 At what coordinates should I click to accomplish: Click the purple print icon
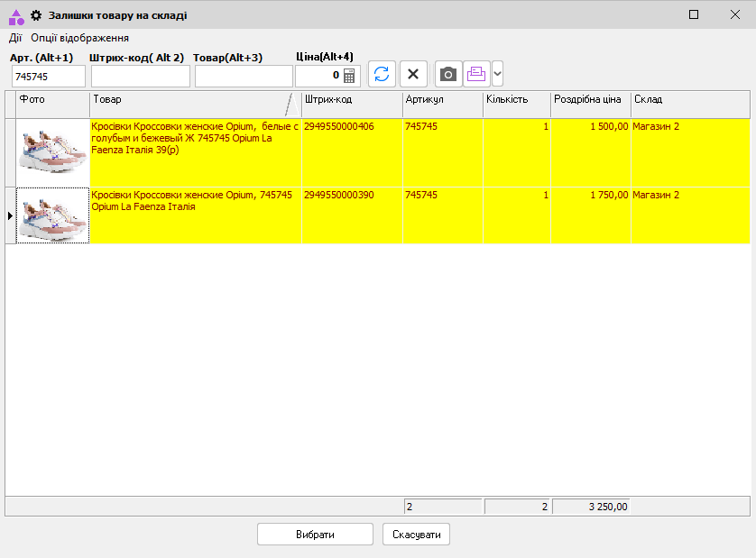(476, 75)
